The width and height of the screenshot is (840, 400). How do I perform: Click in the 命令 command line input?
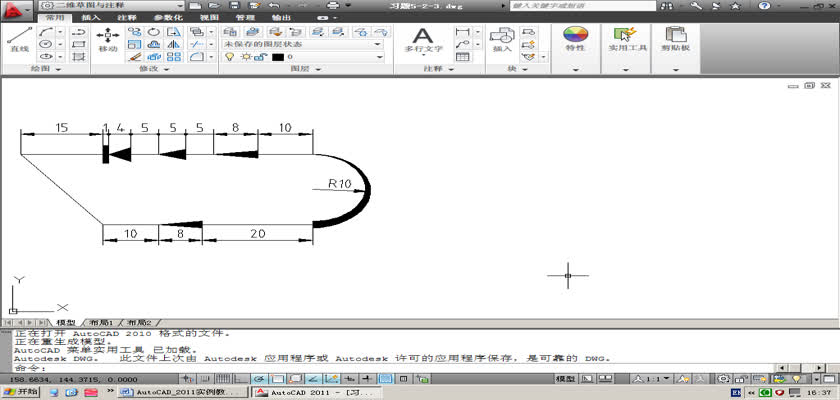(396, 368)
